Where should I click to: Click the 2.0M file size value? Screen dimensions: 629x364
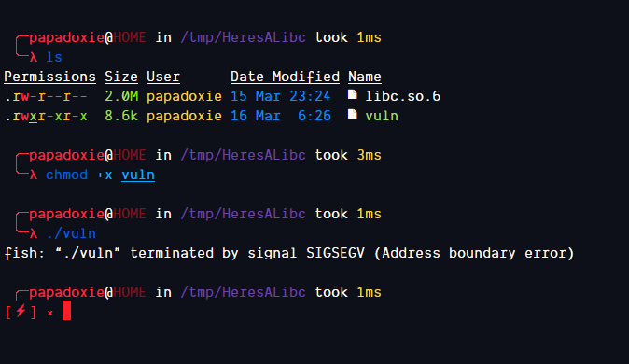[x=121, y=96]
